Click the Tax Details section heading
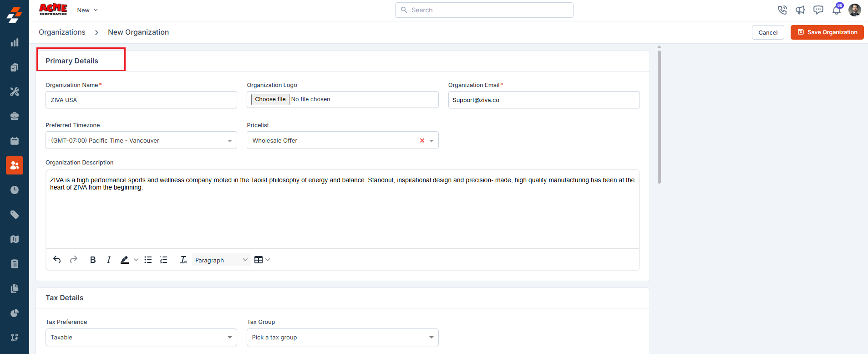Screen dimensions: 868x354 tap(65, 298)
